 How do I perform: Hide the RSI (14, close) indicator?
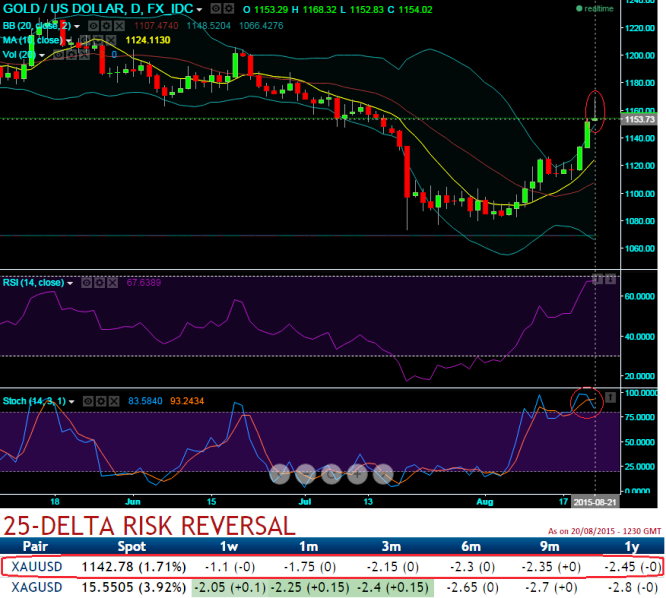click(x=86, y=283)
